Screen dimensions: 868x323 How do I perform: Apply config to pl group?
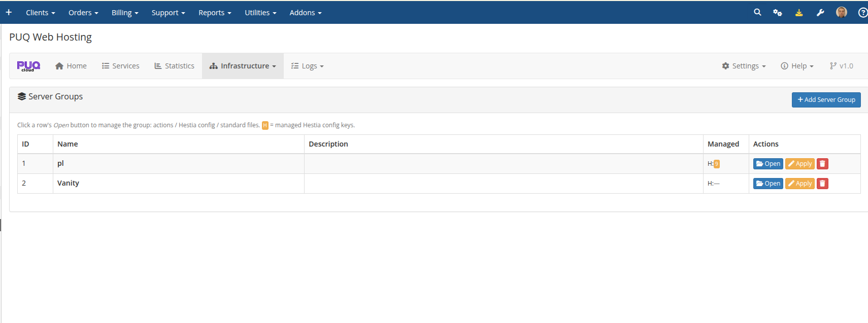point(799,164)
